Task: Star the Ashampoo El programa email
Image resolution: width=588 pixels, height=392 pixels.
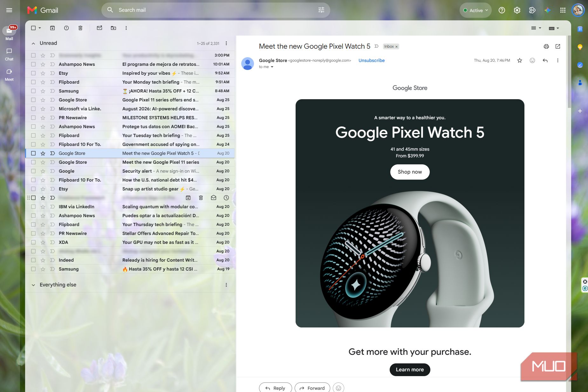Action: 43,64
